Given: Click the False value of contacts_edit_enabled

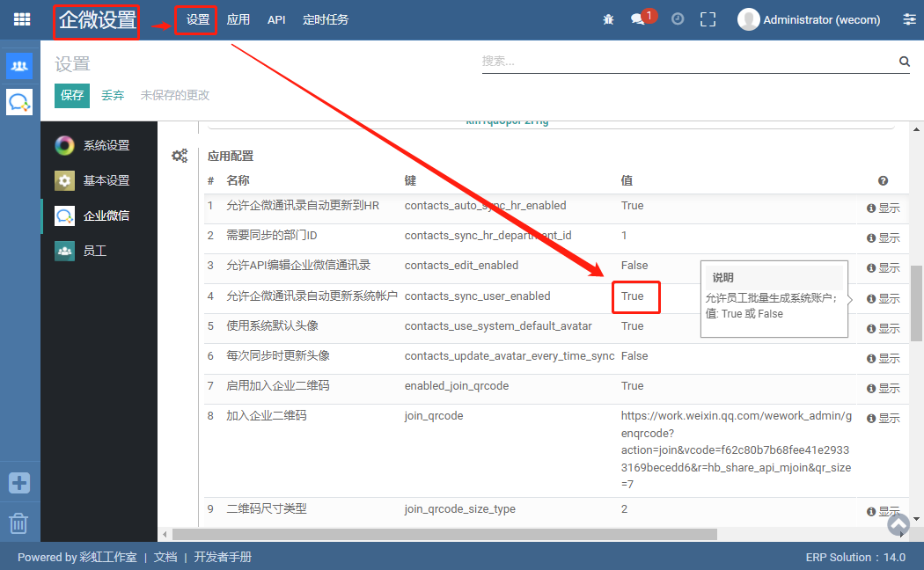Looking at the screenshot, I should (634, 266).
